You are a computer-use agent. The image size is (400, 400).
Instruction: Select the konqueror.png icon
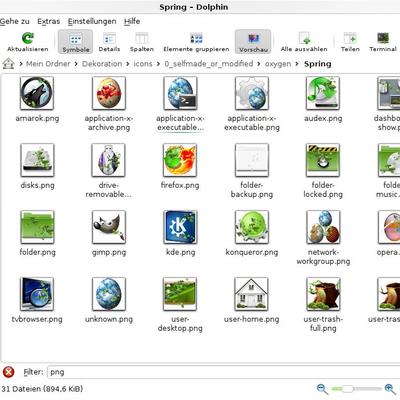252,227
